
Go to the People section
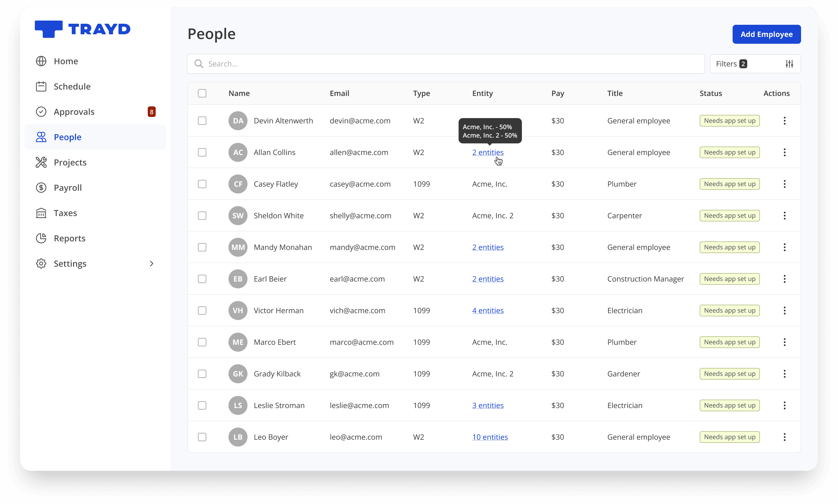coord(68,137)
